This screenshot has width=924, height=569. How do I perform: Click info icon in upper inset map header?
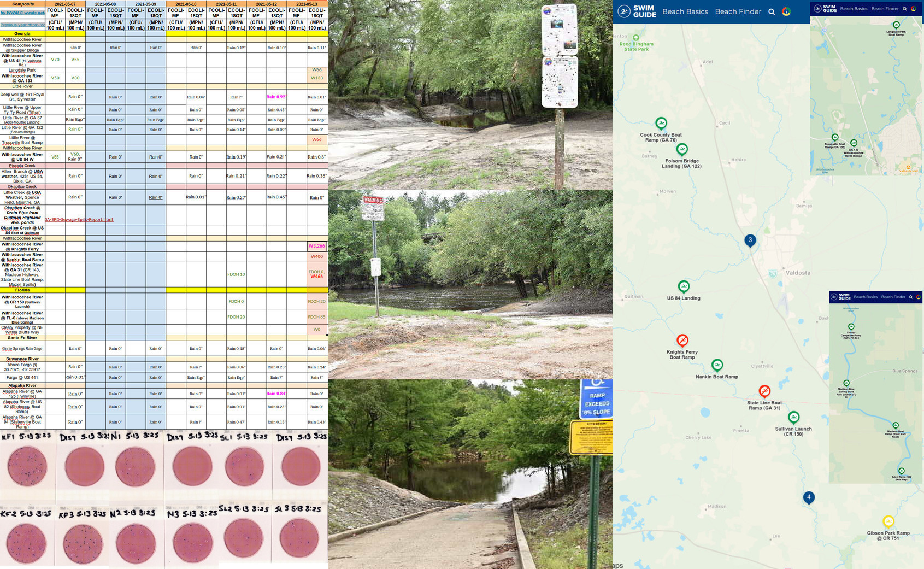click(913, 9)
